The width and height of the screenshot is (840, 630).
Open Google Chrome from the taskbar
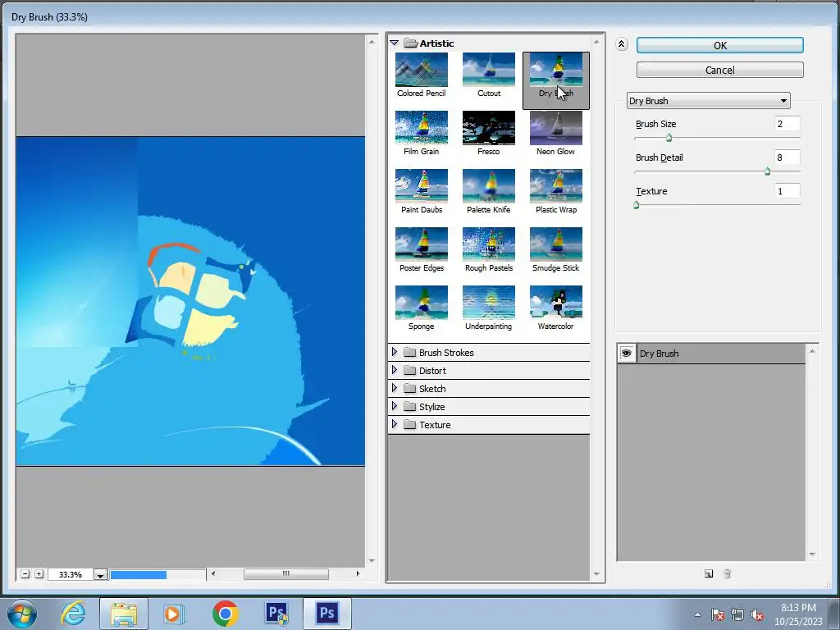click(x=226, y=614)
